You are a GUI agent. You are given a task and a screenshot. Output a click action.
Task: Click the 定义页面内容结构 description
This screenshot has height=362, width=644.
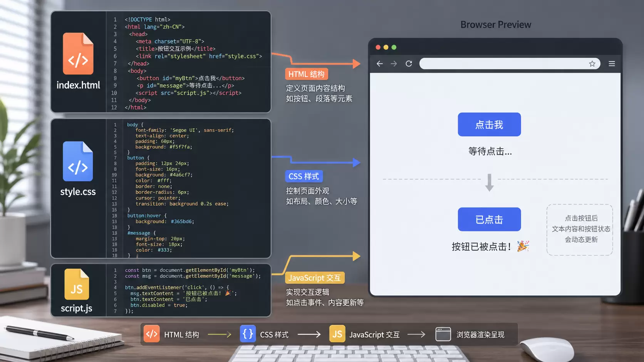tap(315, 88)
